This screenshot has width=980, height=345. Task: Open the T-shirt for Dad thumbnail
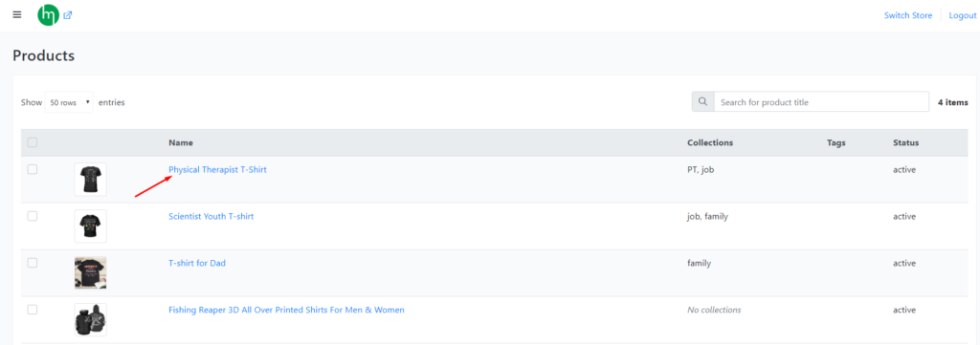(90, 272)
